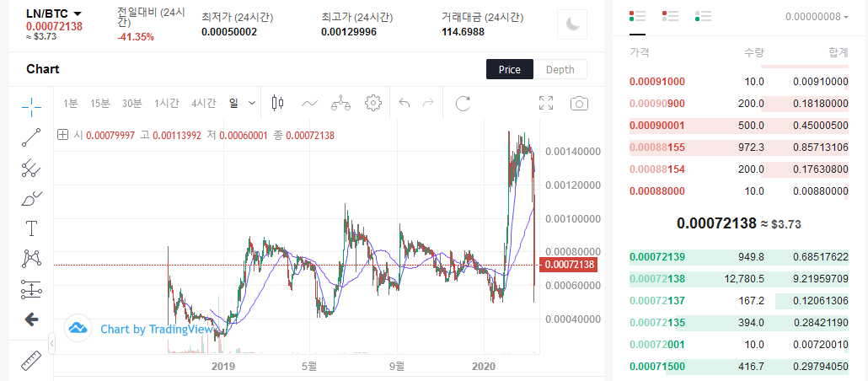Click sell order price 0.00090900
Screen dimensions: 868x381
(x=657, y=104)
